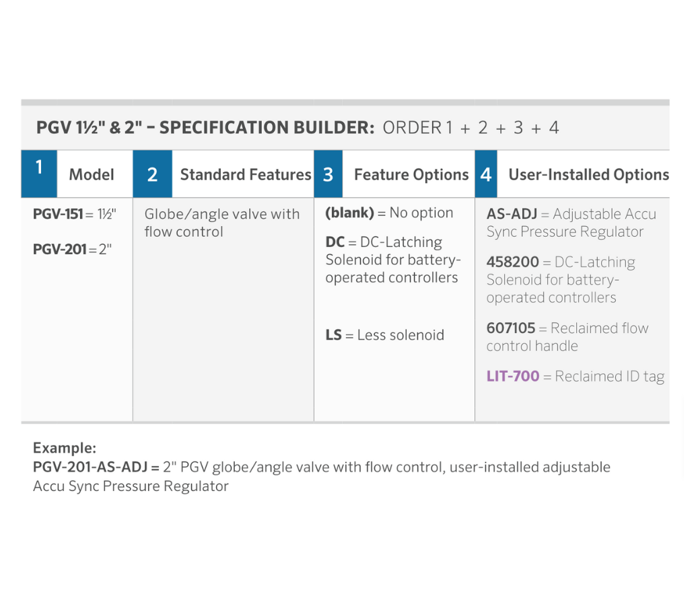
Task: Click the PGV-201 model code
Action: point(60,250)
